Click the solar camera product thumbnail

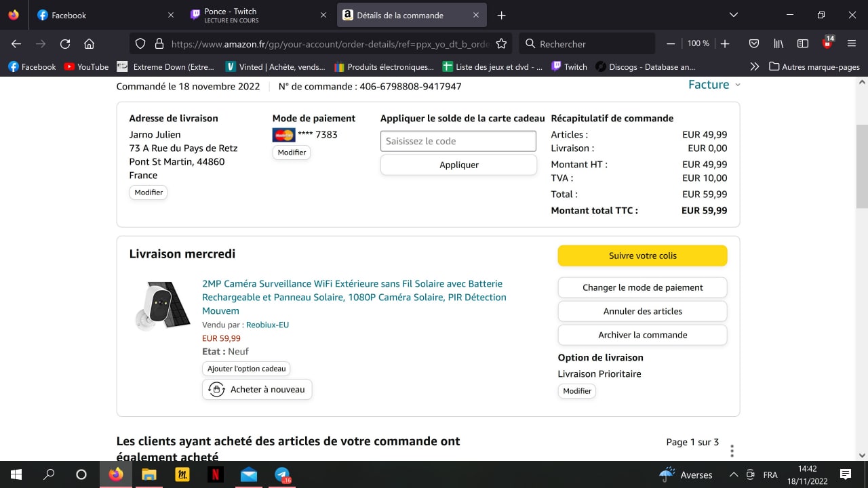(163, 305)
